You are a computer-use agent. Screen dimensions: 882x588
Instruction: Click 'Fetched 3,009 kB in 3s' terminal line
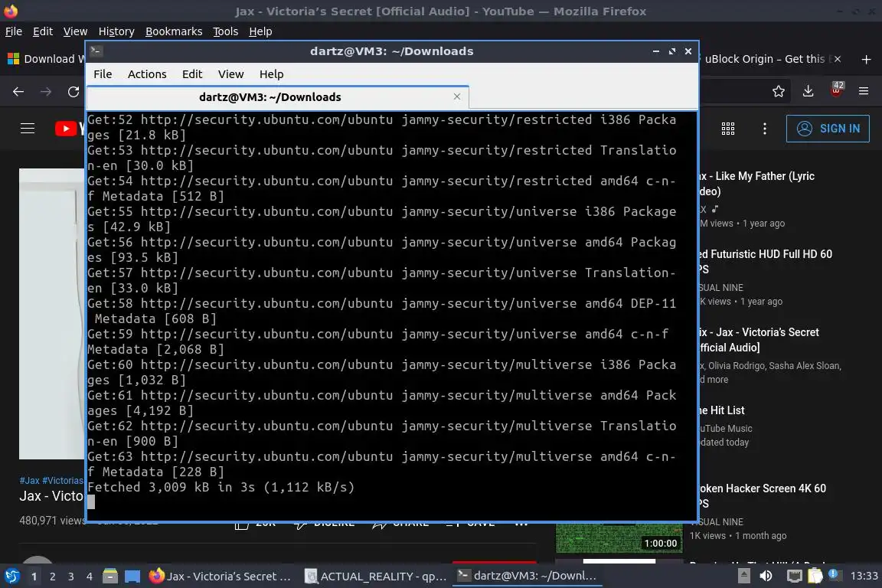pos(221,487)
